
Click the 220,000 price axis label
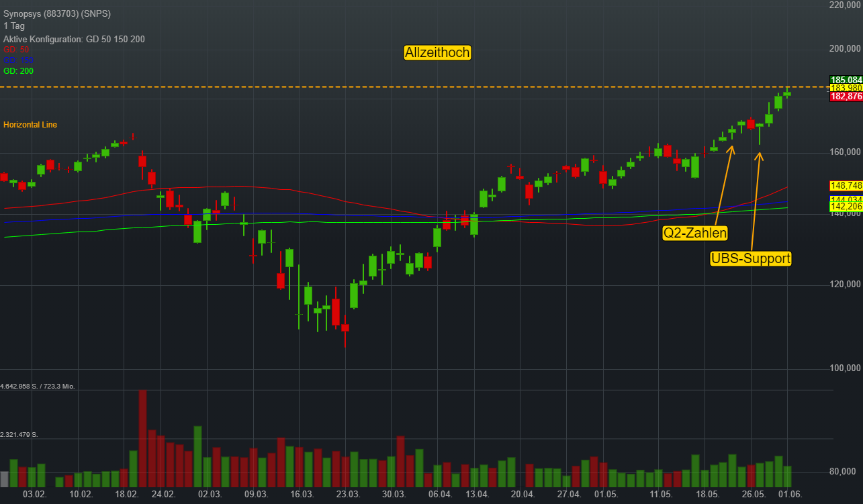[845, 5]
